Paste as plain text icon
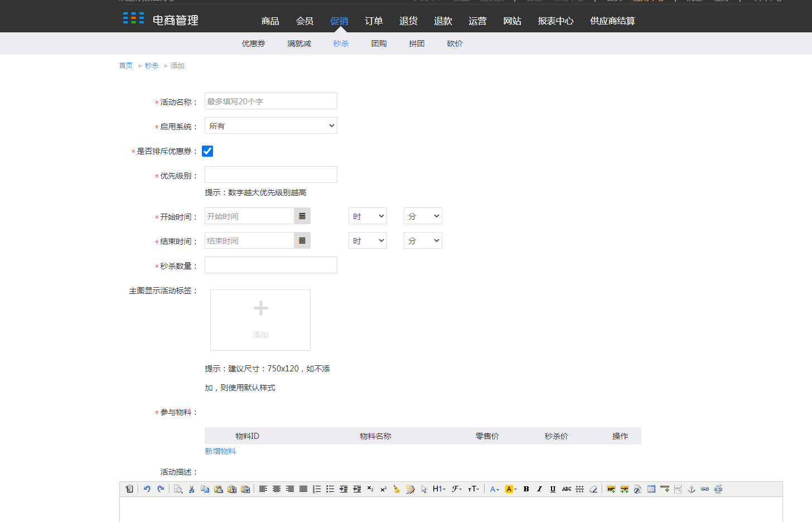Image resolution: width=812 pixels, height=522 pixels. point(232,489)
